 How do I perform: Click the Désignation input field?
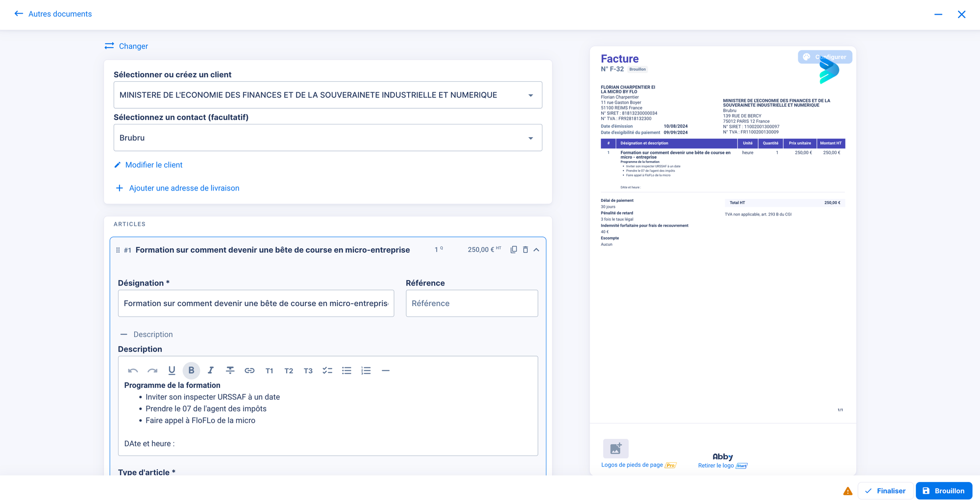click(x=256, y=304)
